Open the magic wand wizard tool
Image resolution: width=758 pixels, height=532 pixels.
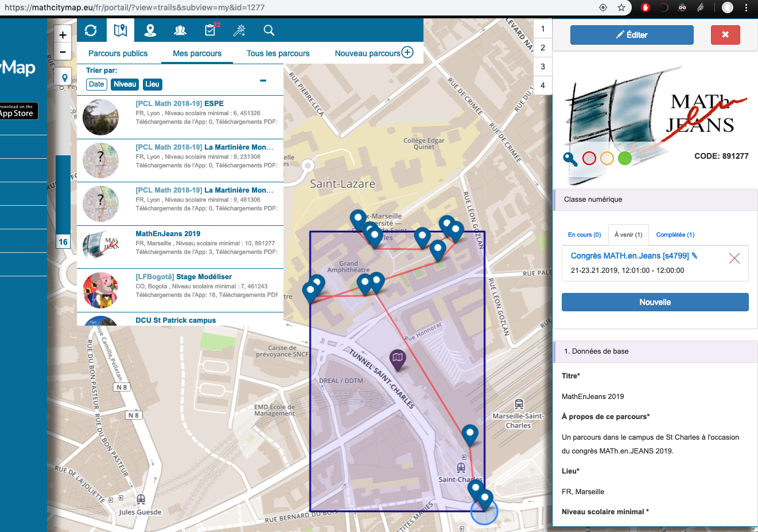239,30
